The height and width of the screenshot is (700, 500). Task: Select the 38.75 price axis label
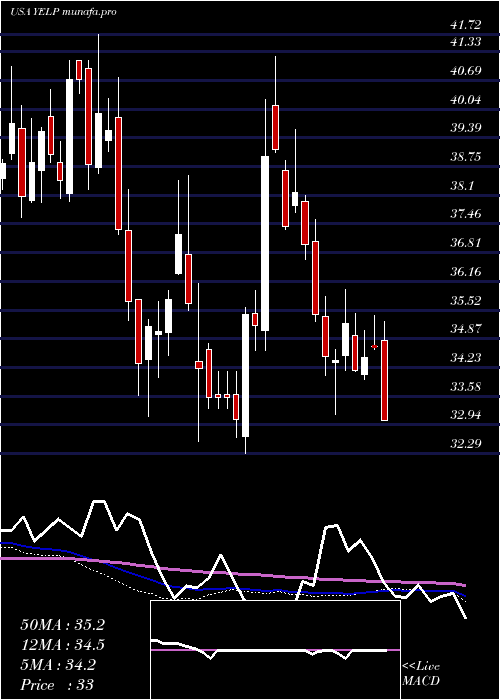click(466, 157)
